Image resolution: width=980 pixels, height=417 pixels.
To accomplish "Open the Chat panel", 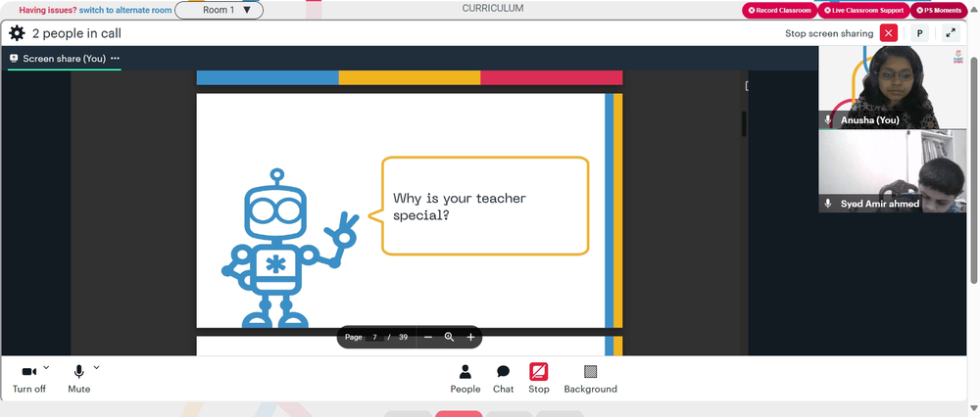I will tap(503, 379).
